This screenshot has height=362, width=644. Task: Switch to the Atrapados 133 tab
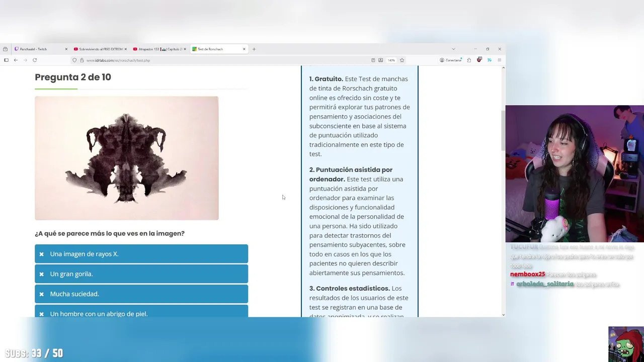[x=160, y=49]
